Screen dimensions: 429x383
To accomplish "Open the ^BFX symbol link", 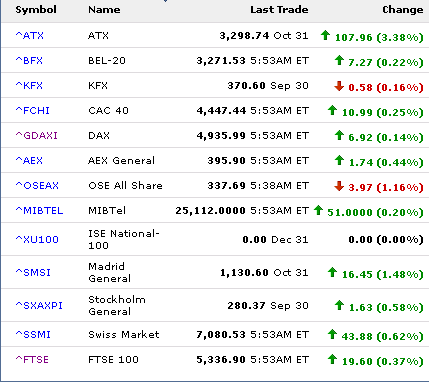I will (29, 60).
